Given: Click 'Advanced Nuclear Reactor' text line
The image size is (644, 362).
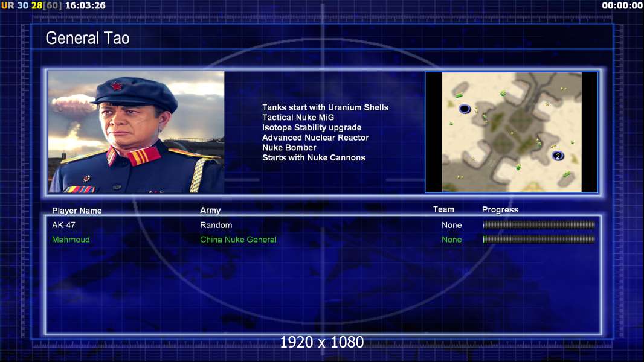Looking at the screenshot, I should pos(315,138).
